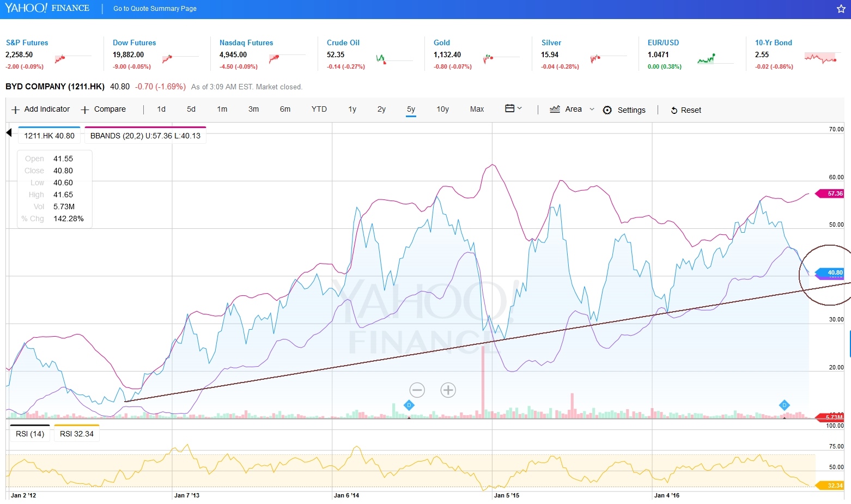Select the 6m range
The height and width of the screenshot is (504, 851).
tap(285, 109)
